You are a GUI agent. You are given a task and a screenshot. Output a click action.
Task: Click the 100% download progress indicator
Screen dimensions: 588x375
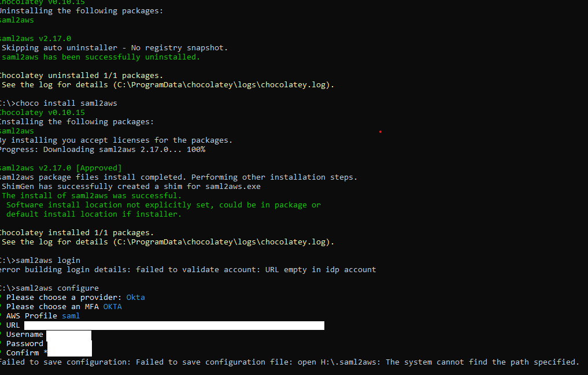[198, 149]
